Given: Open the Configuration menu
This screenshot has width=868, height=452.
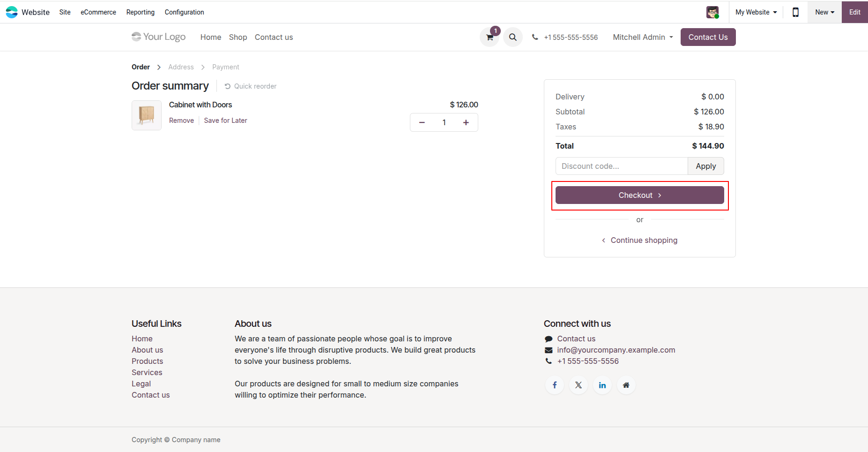Looking at the screenshot, I should pos(185,12).
